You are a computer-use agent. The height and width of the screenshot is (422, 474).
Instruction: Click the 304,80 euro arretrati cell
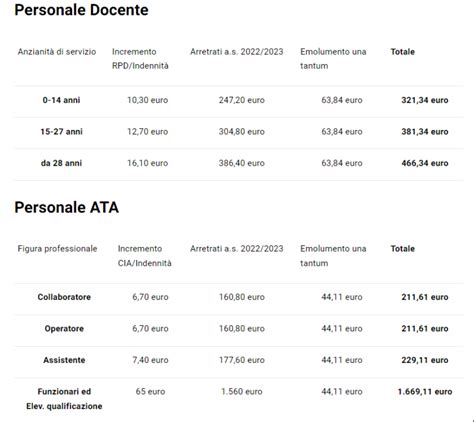[242, 132]
